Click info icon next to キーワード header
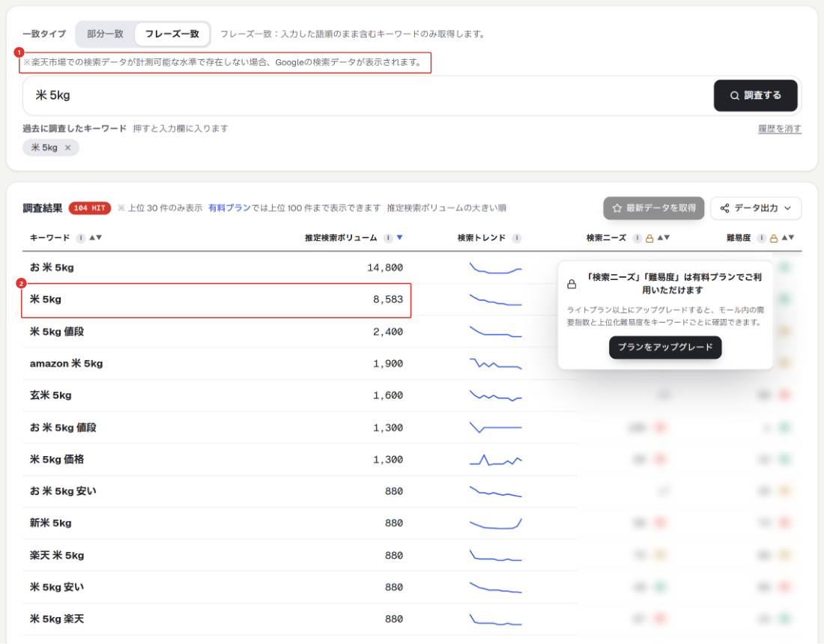This screenshot has height=644, width=824. (80, 238)
